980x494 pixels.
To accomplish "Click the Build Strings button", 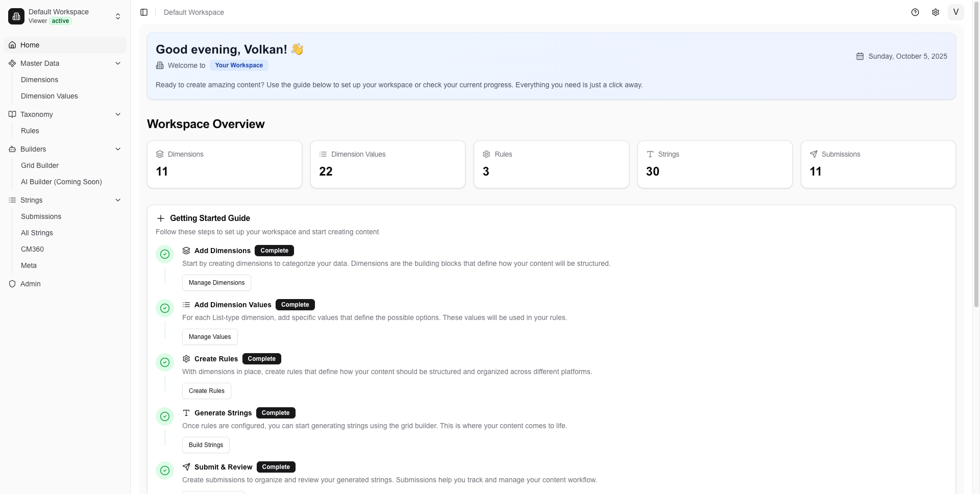I will point(206,444).
